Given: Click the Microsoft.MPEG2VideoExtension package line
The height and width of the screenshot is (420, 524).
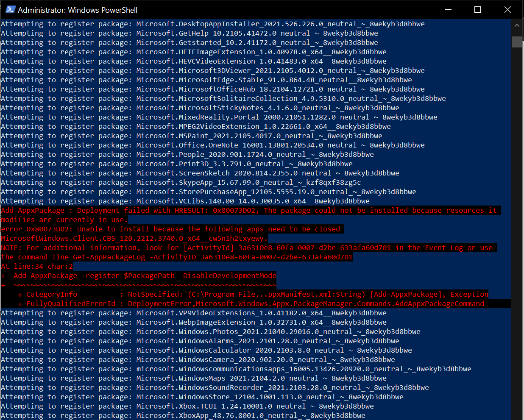Looking at the screenshot, I should coord(196,127).
